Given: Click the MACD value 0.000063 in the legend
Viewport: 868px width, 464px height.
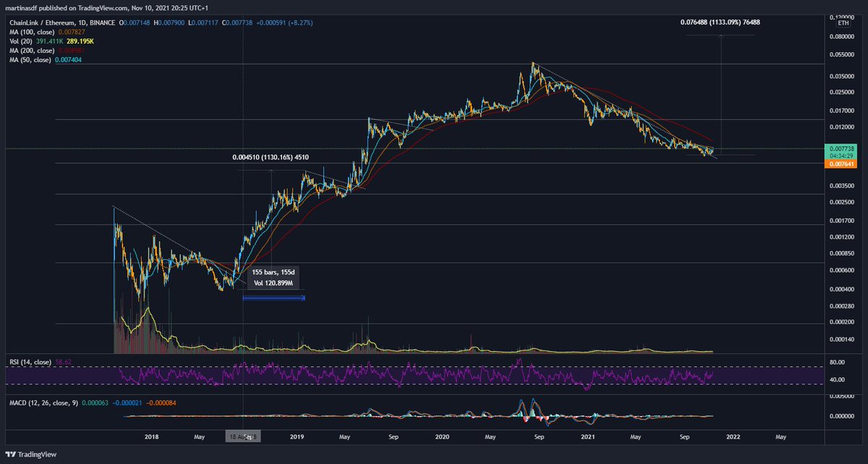Looking at the screenshot, I should pos(94,402).
